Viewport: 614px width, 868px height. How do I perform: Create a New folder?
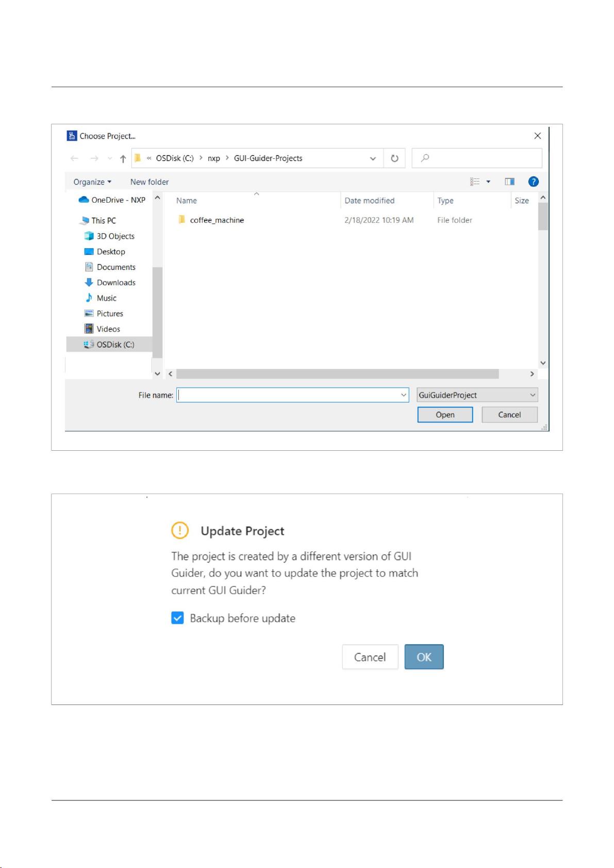coord(150,182)
